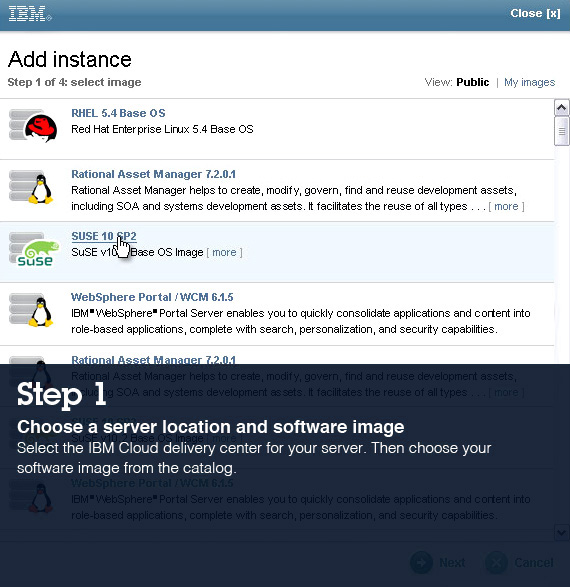Select the SUSE 10 SP2 image title
Screen dimensions: 570x587
click(x=104, y=236)
